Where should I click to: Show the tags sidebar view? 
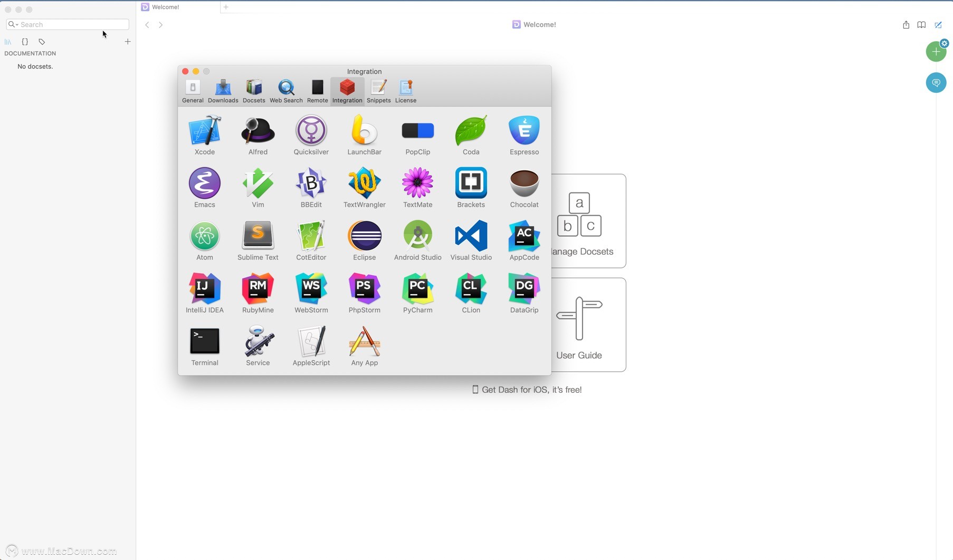[42, 42]
